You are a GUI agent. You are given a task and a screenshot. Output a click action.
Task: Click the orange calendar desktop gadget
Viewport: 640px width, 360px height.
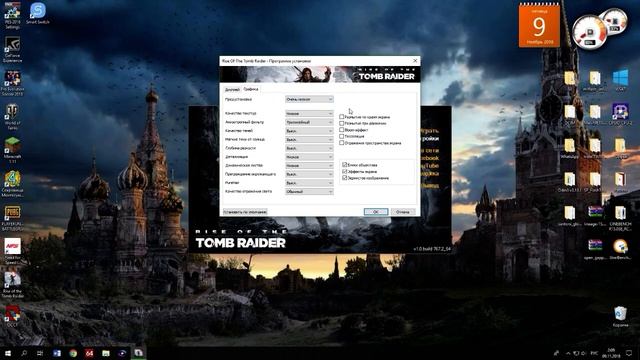point(539,25)
